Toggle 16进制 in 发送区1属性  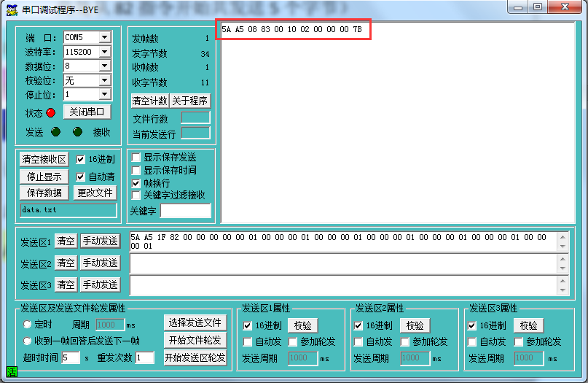coord(247,325)
